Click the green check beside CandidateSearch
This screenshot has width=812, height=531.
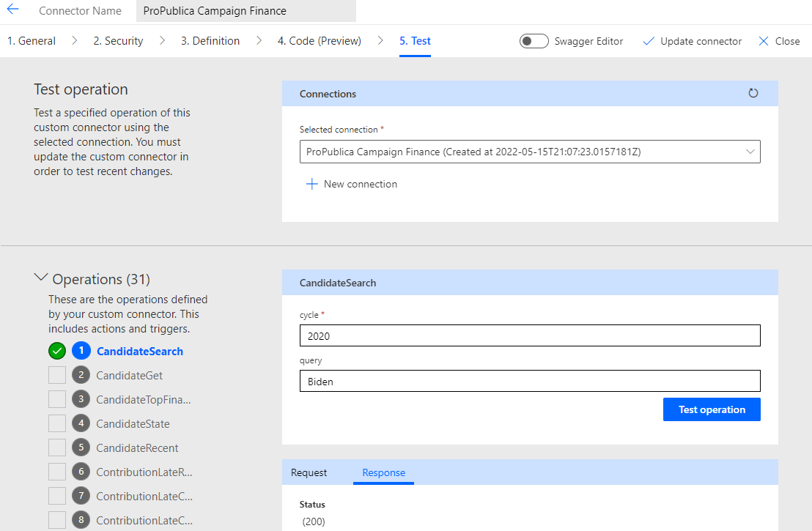57,351
